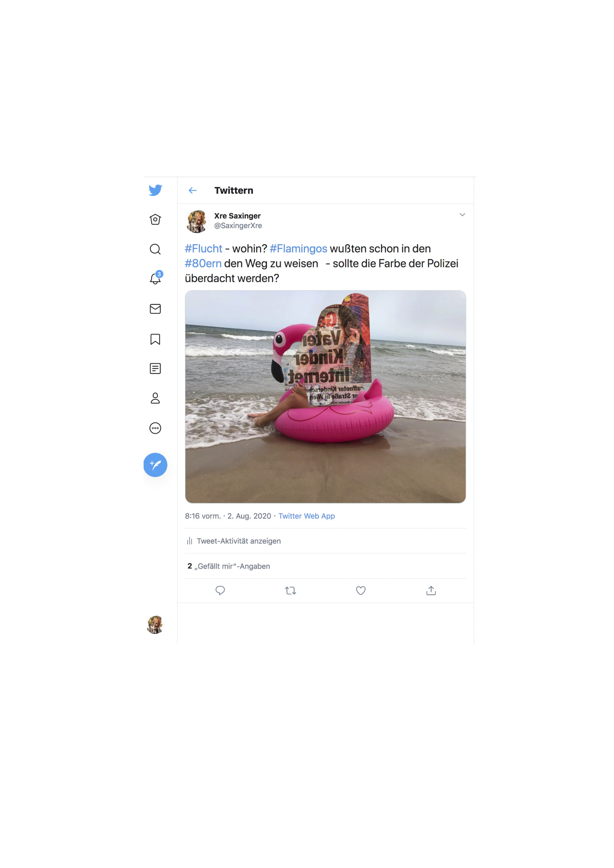Expand the tweet options chevron
Viewport: 614px width, 868px height.
[462, 215]
